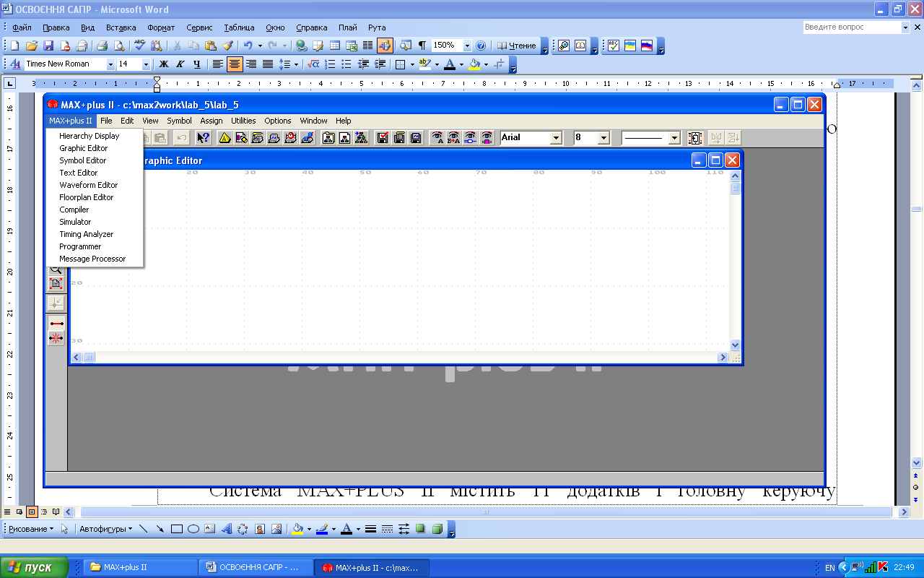The width and height of the screenshot is (924, 578).
Task: Click the Bulleted list icon
Action: point(346,64)
